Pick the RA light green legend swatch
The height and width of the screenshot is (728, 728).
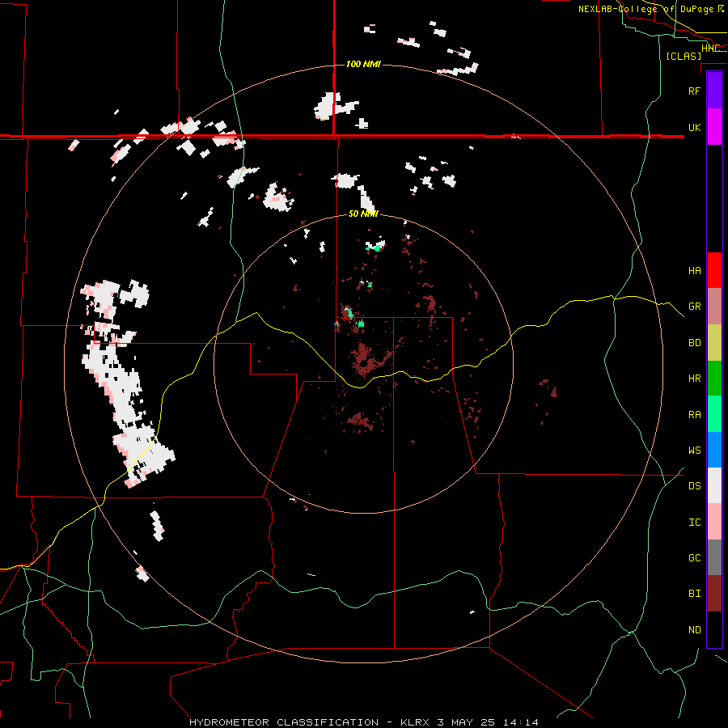point(714,414)
